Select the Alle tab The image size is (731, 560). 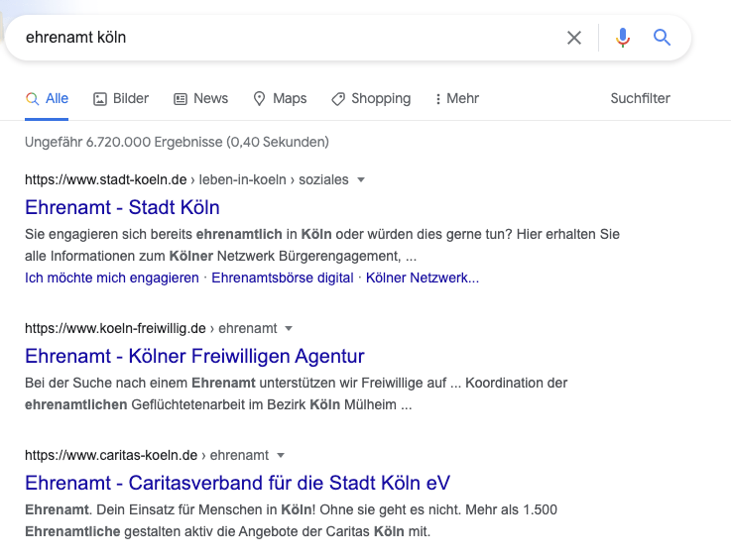pos(47,99)
